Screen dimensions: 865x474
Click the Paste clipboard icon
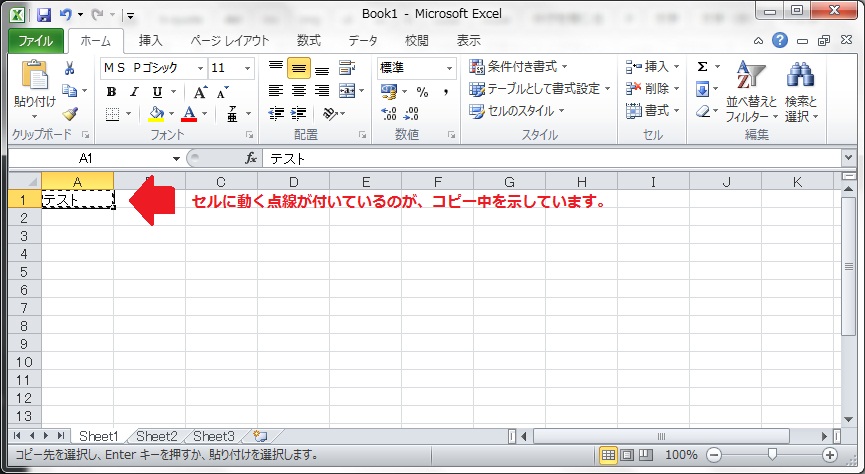[34, 76]
